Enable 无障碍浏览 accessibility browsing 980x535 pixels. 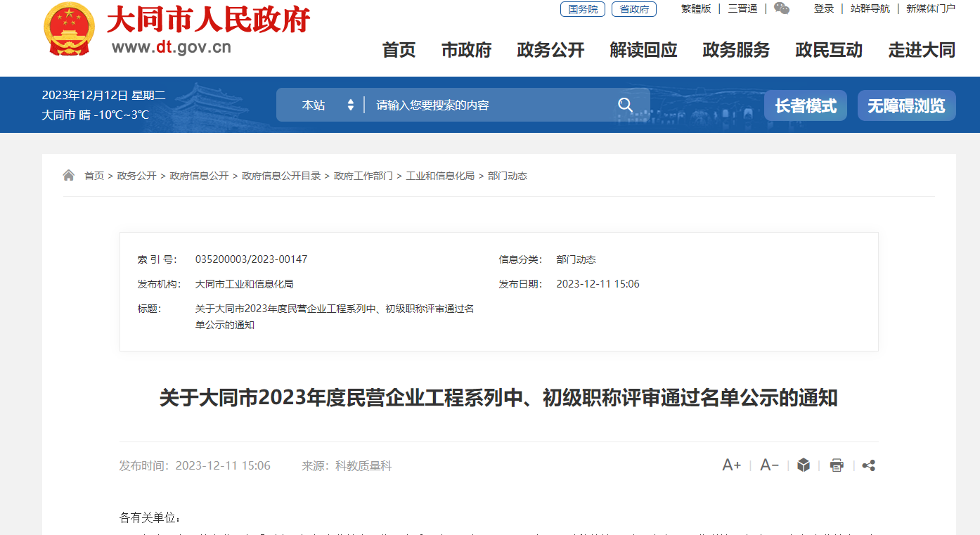tap(906, 105)
